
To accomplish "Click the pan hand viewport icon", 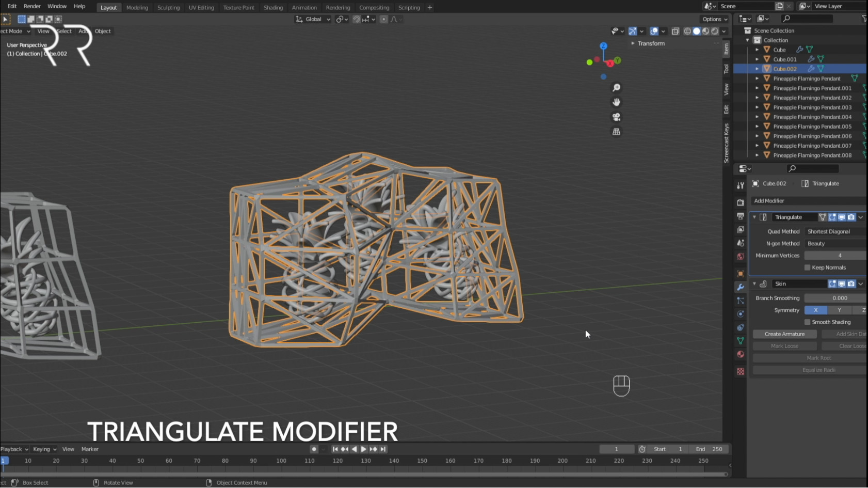I will [616, 102].
